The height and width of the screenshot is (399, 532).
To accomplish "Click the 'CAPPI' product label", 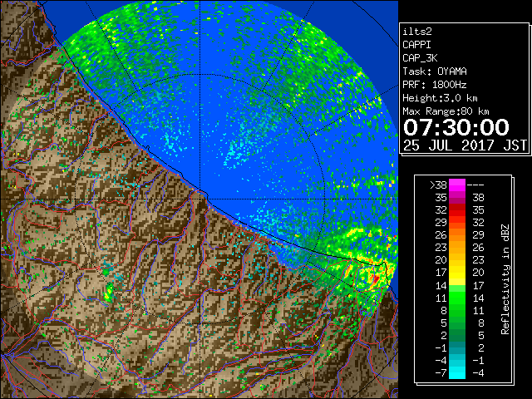I will click(x=416, y=45).
